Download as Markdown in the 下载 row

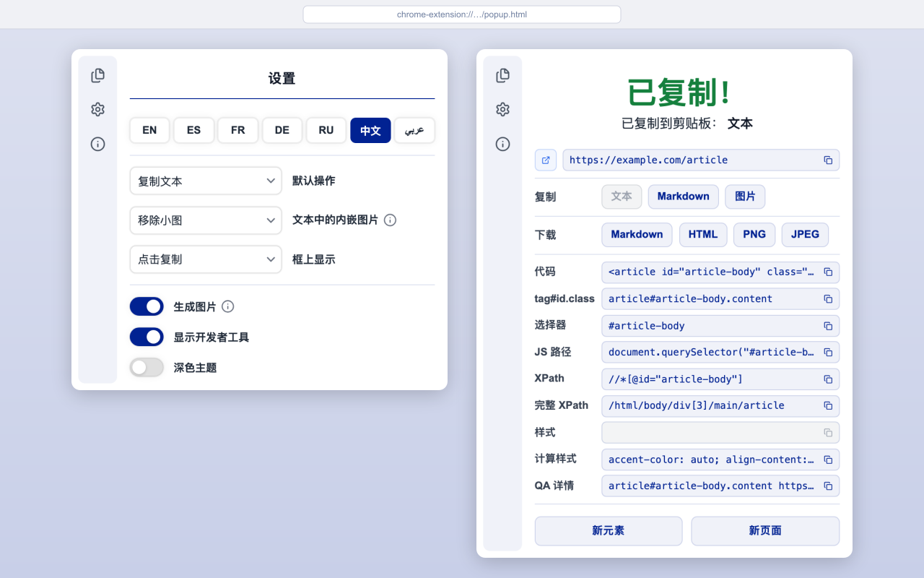[x=637, y=235]
